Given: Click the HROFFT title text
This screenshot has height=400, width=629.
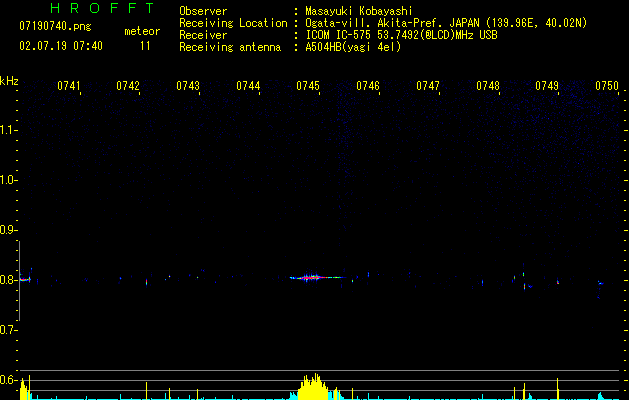Looking at the screenshot, I should (x=102, y=8).
